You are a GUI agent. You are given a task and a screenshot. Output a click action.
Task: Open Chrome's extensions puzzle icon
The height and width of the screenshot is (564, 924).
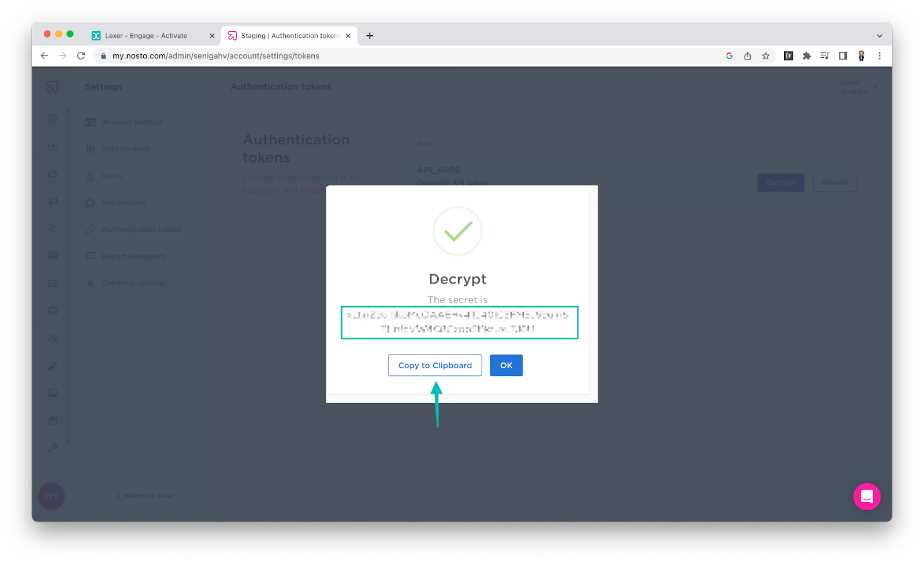(806, 56)
